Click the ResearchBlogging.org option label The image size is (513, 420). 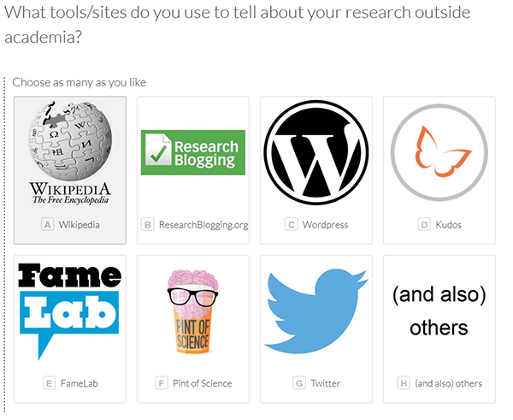point(203,225)
